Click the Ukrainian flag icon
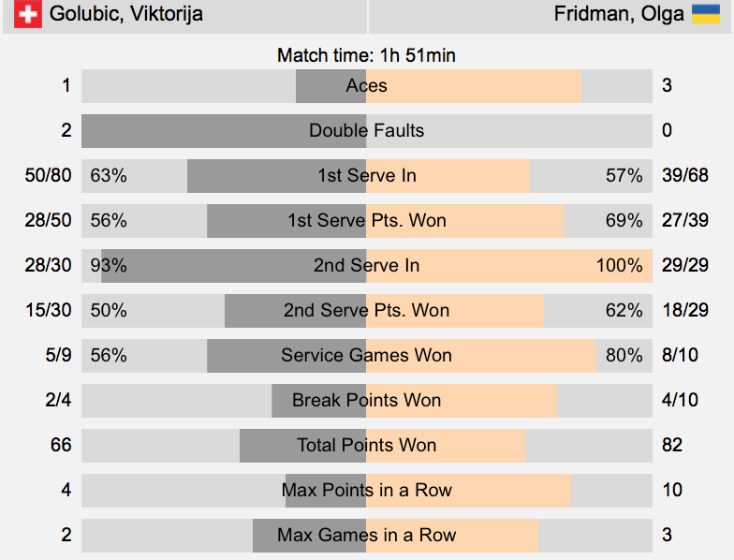This screenshot has width=734, height=560. pyautogui.click(x=705, y=14)
